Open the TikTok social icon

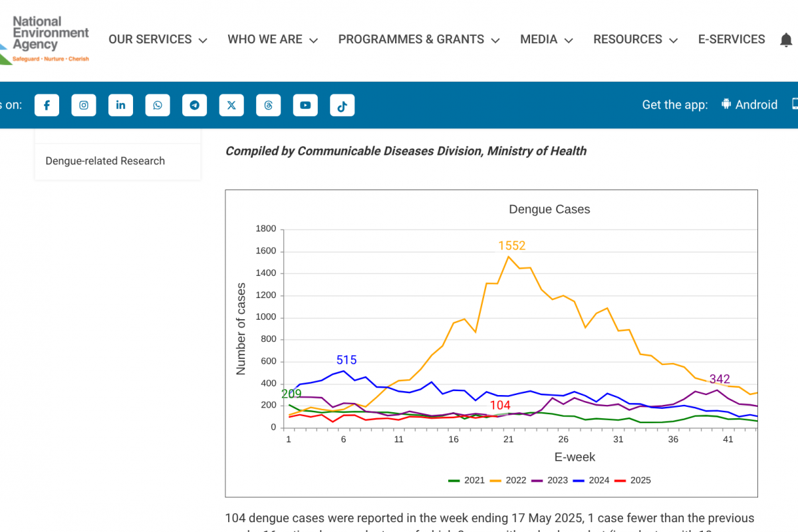tap(342, 105)
